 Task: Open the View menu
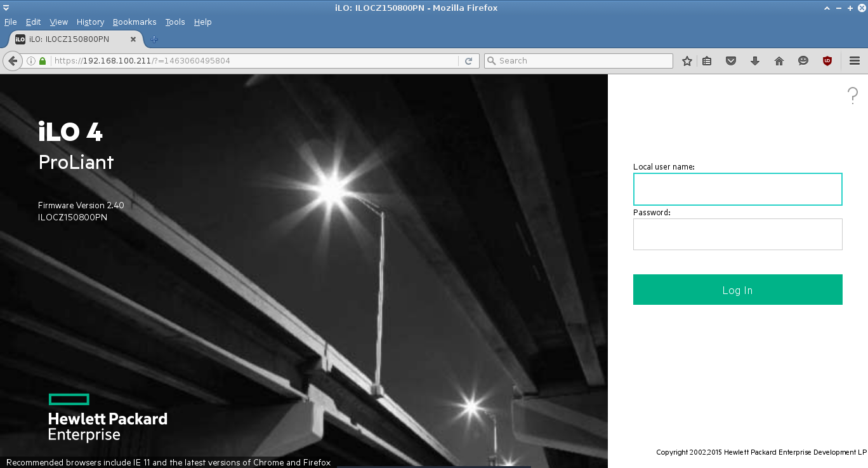click(58, 22)
